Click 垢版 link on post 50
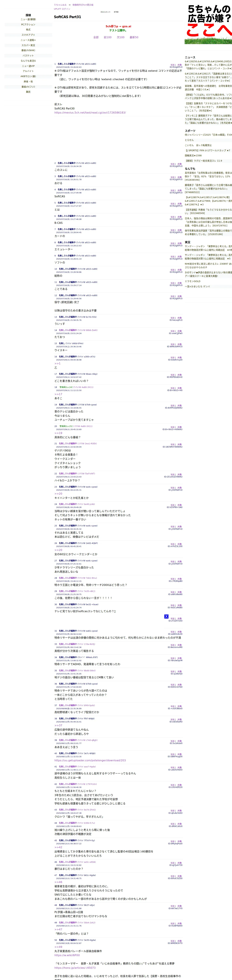 click(x=173, y=941)
